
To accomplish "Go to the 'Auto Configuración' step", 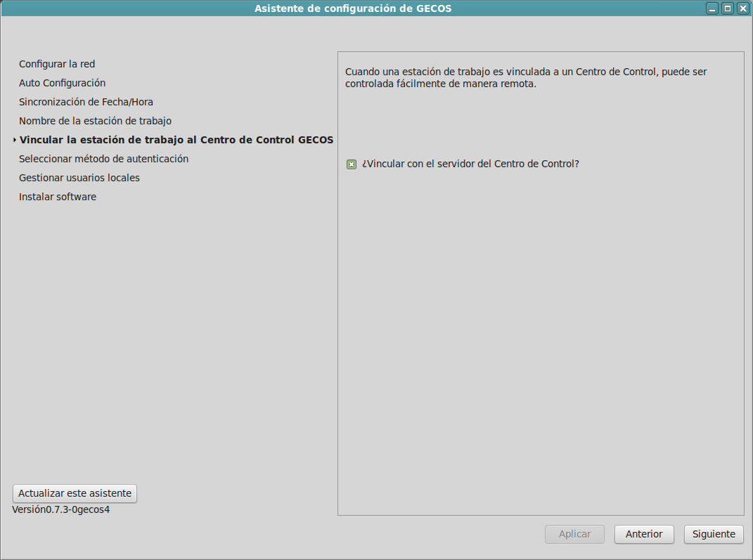I will tap(62, 83).
